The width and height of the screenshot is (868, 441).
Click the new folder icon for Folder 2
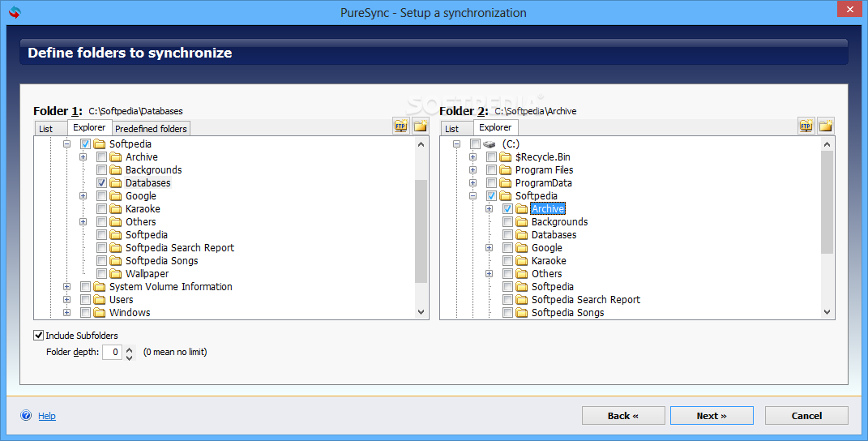click(x=826, y=126)
